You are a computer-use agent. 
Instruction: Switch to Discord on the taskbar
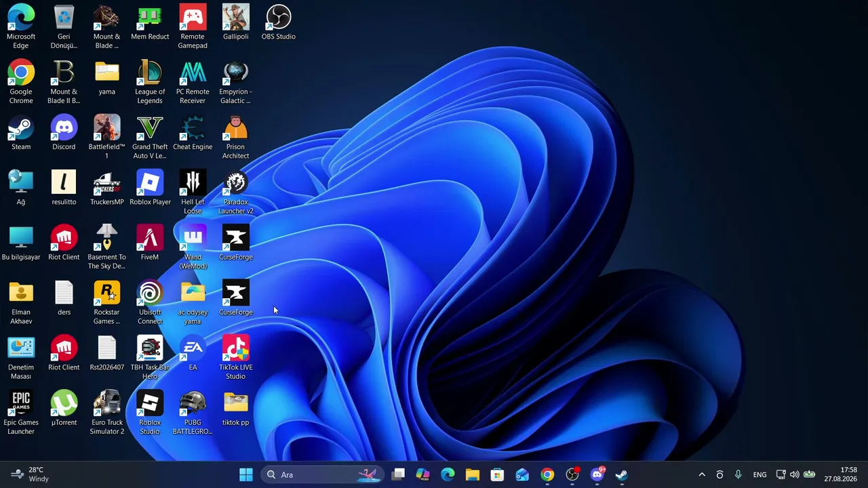597,474
